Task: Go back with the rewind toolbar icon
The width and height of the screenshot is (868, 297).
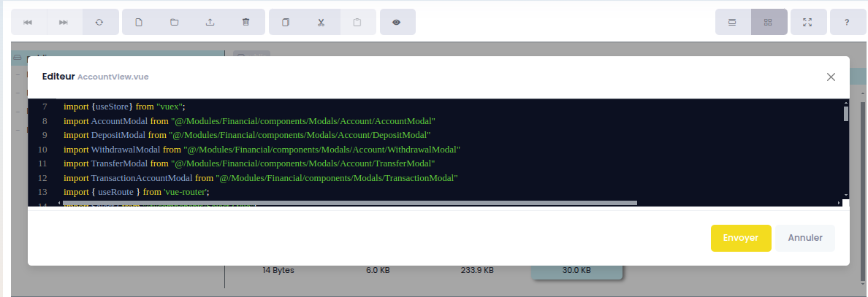Action: [28, 22]
